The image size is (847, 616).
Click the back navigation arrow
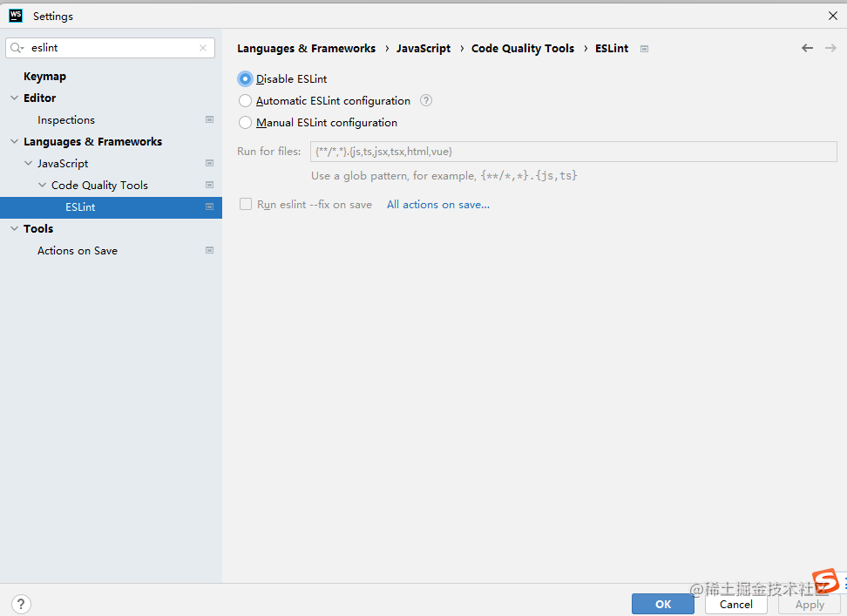(x=807, y=48)
